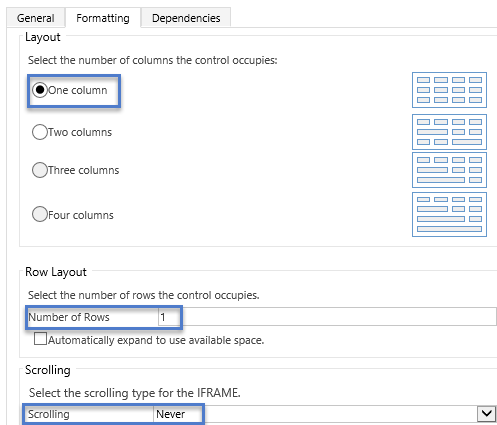Select the Two columns radio button
Image resolution: width=497 pixels, height=425 pixels.
pos(40,132)
